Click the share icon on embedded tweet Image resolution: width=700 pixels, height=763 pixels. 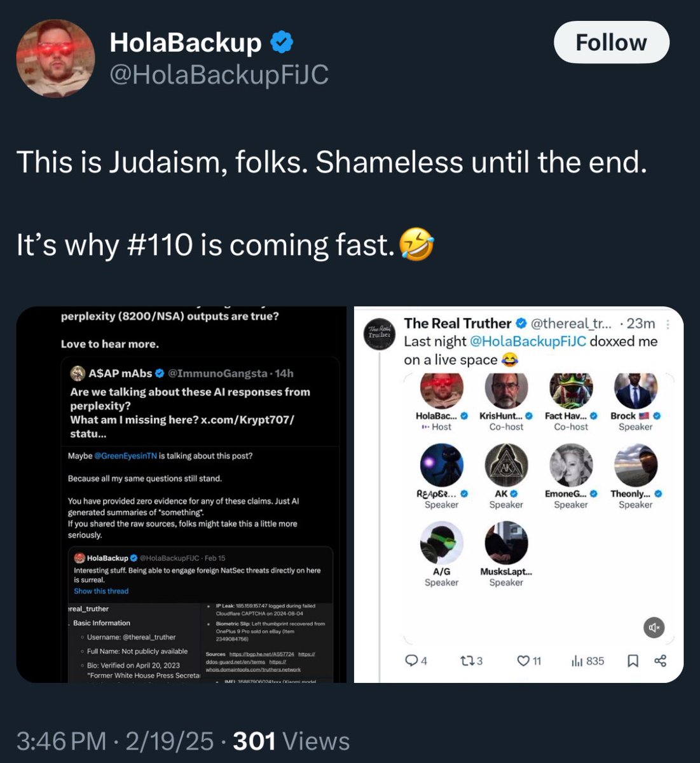click(660, 661)
